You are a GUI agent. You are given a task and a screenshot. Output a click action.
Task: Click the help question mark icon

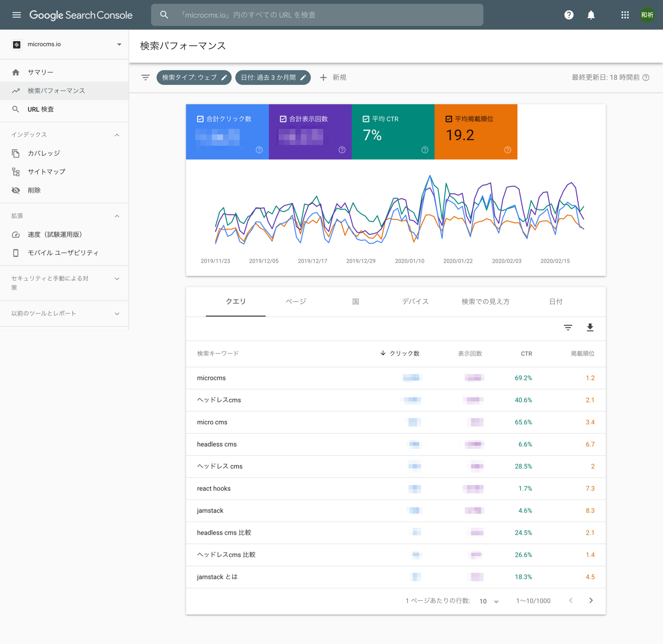coord(569,15)
